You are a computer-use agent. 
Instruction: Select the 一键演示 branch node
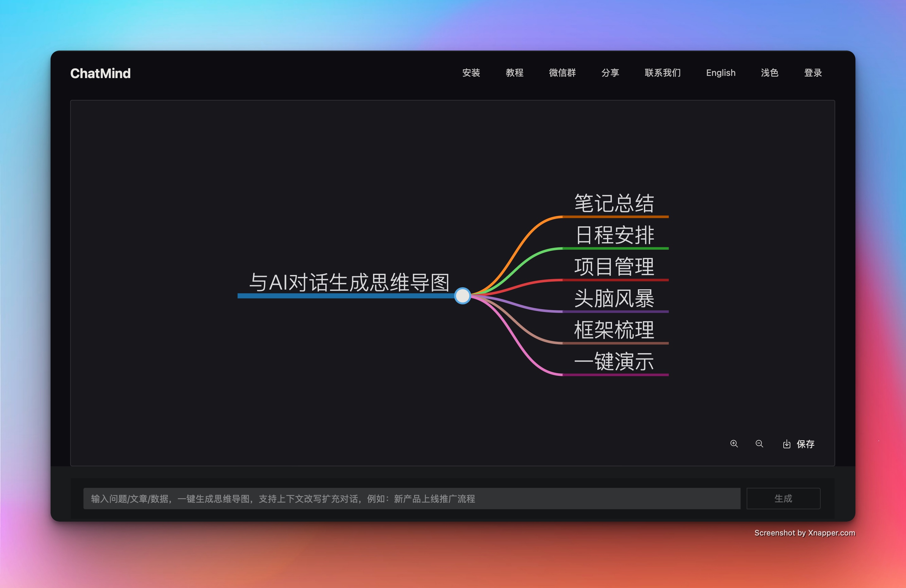tap(614, 362)
